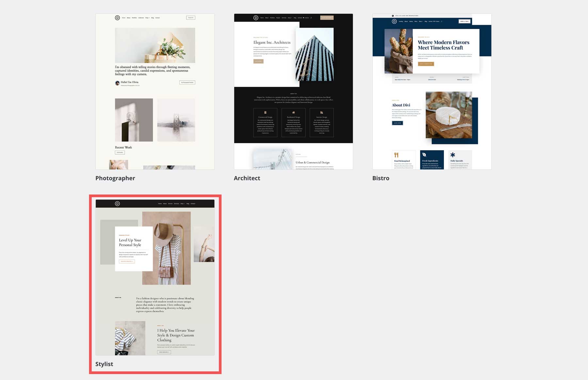Click the Divi logo in the Photographer template header
The image size is (588, 380).
tap(117, 18)
